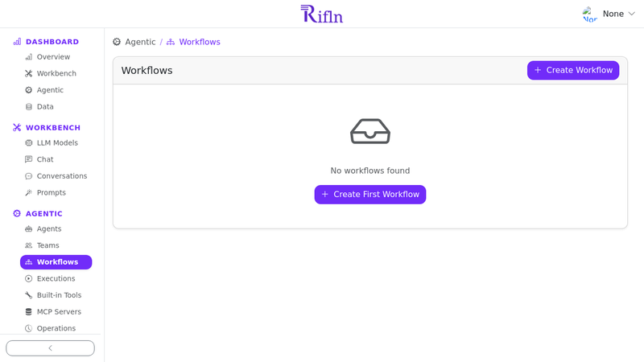Open Conversations
The image size is (644, 362).
pyautogui.click(x=62, y=176)
